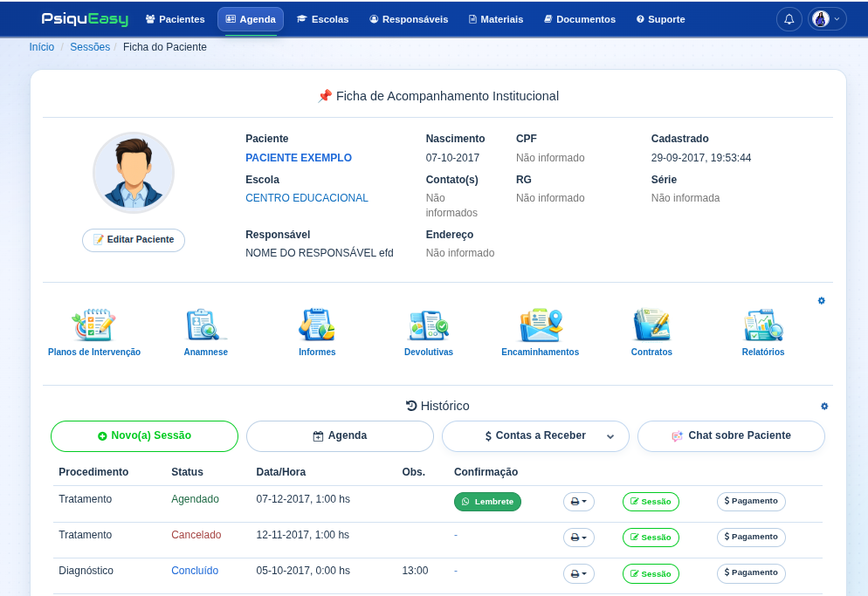Click the date 12-11-2017, 1:00 hs
This screenshot has width=868, height=596.
[303, 535]
